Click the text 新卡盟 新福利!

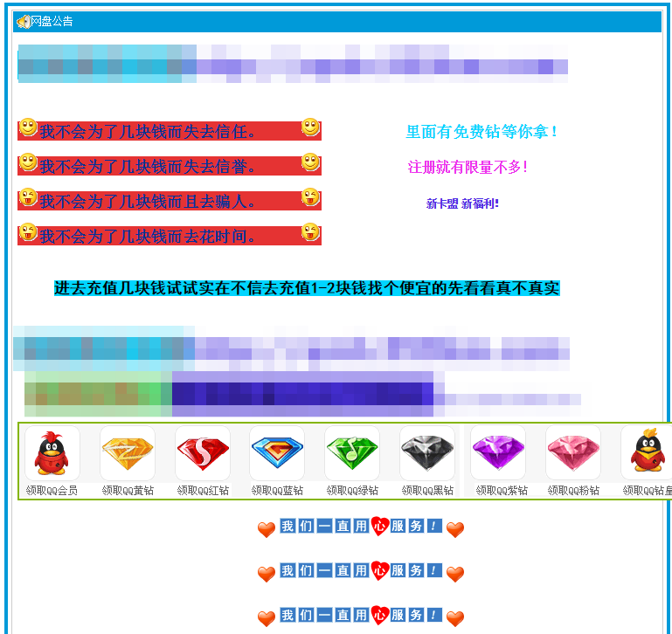pos(462,203)
